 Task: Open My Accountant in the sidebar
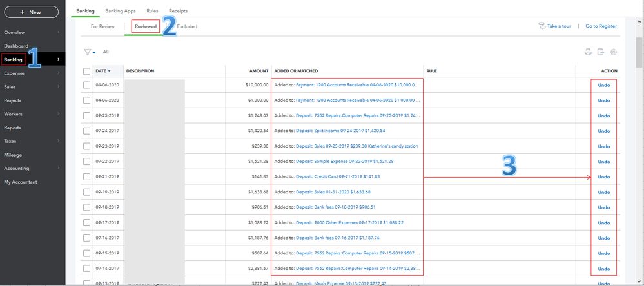(21, 182)
